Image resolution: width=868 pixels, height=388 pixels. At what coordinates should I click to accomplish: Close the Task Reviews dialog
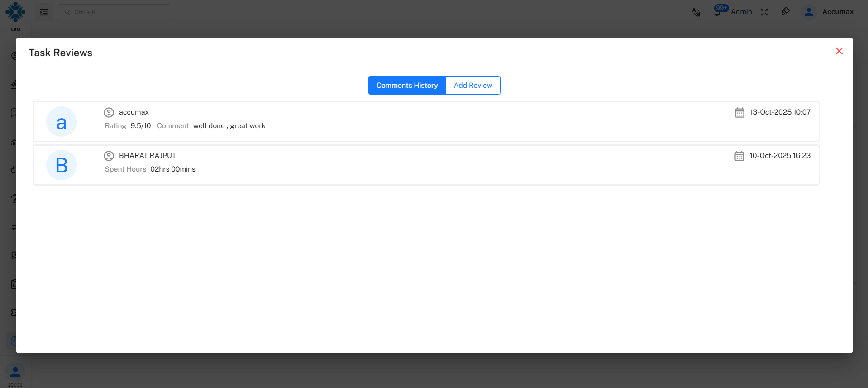(x=839, y=51)
